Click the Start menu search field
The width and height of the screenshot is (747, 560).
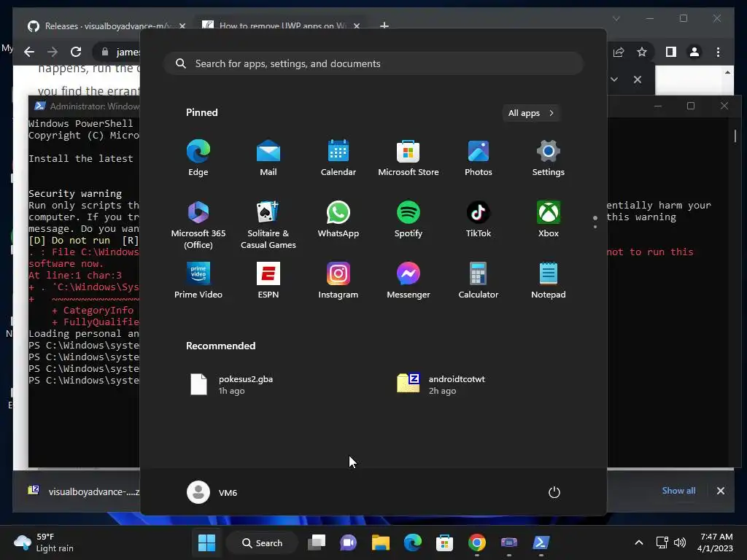pos(373,63)
